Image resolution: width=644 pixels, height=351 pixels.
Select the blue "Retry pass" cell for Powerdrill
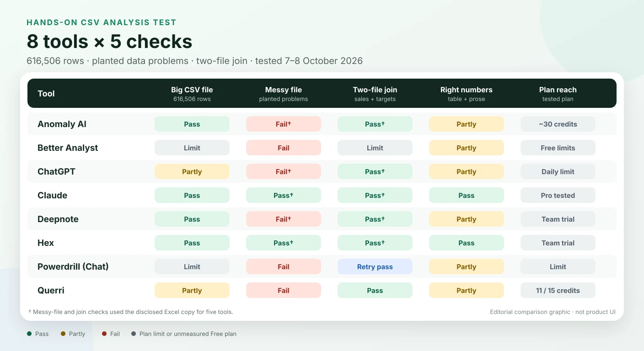(375, 267)
